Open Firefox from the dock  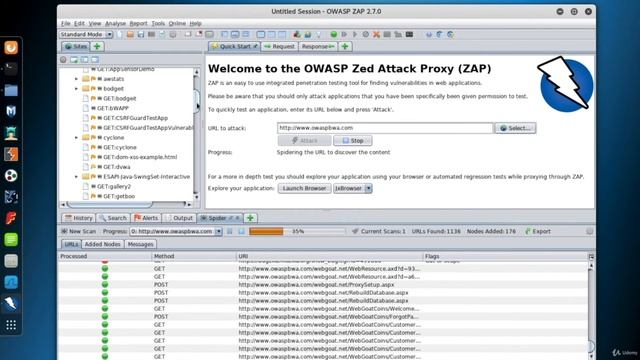pyautogui.click(x=11, y=47)
